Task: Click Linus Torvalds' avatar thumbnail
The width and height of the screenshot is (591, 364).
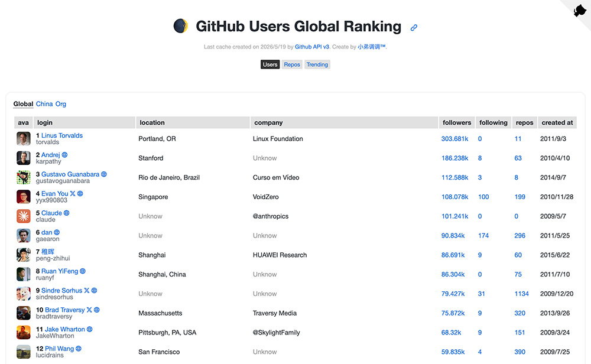Action: click(x=24, y=139)
